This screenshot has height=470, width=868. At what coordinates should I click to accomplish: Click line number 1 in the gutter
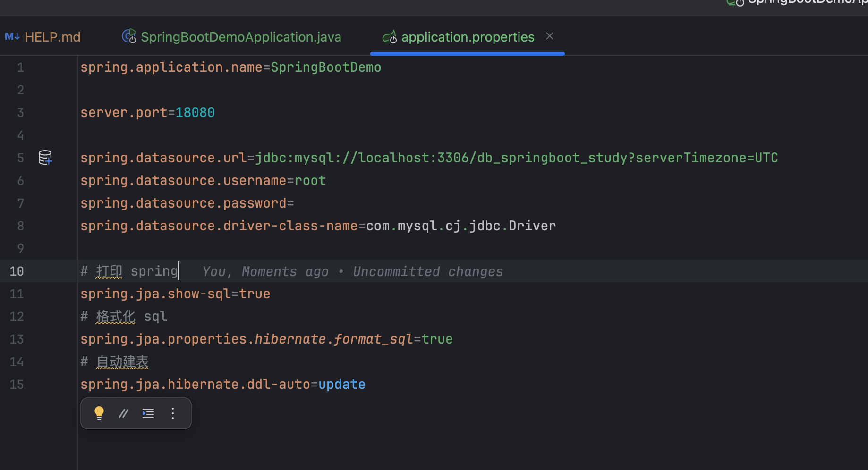click(20, 67)
